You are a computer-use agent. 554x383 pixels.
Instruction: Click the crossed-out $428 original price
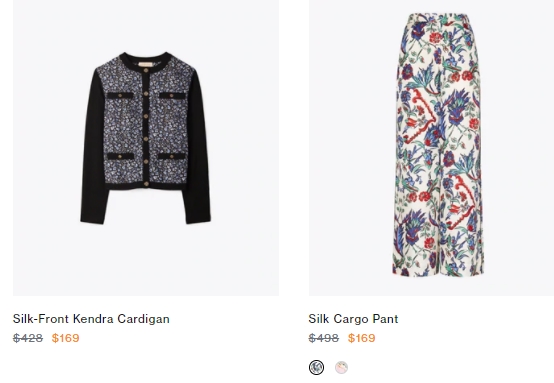point(28,338)
